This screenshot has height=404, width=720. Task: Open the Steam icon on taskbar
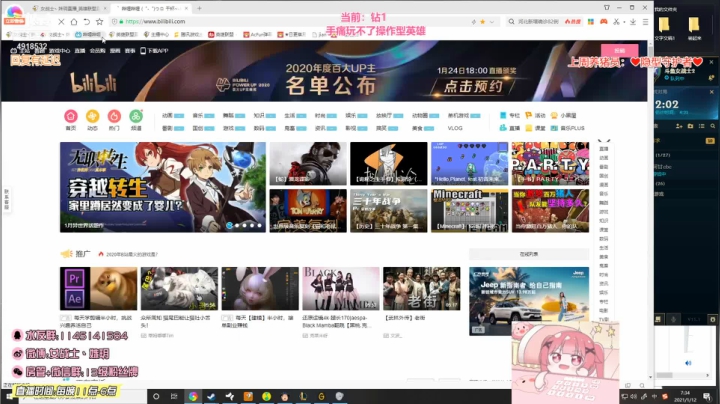(211, 396)
